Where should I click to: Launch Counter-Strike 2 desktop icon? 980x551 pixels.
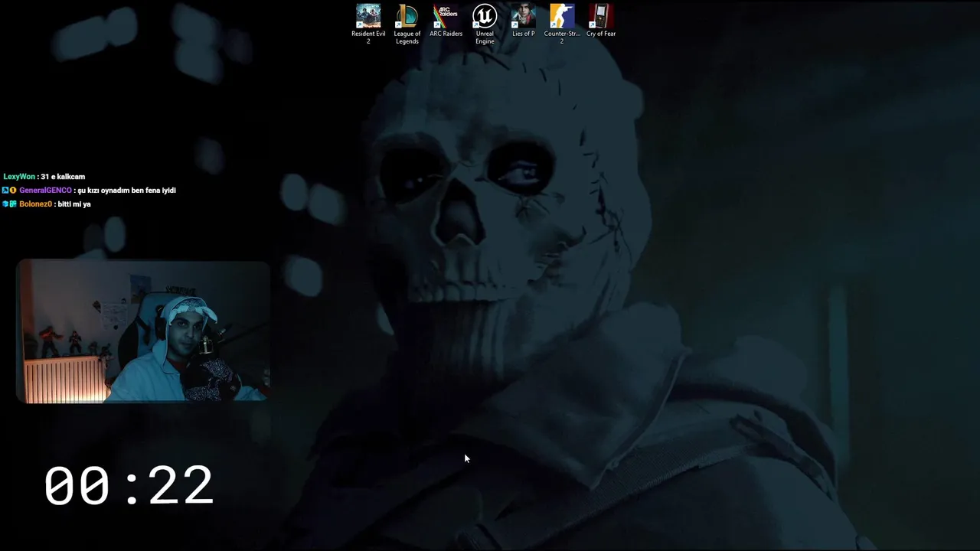[562, 24]
